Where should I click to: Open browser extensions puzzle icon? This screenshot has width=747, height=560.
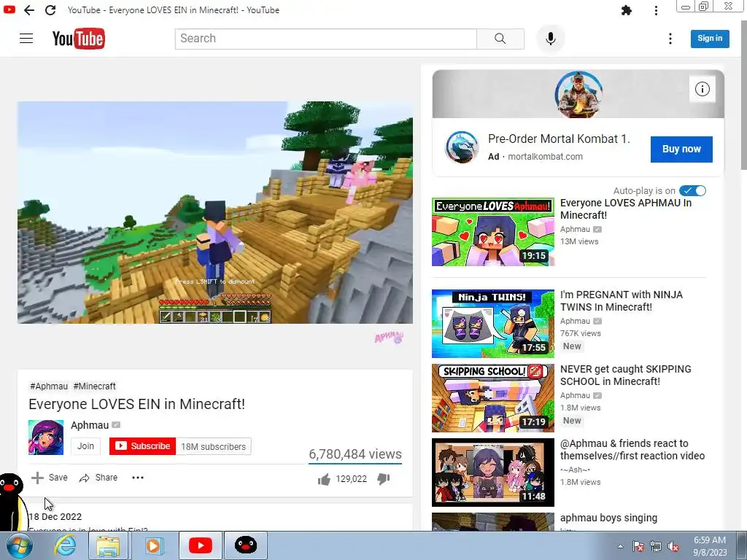[x=627, y=10]
